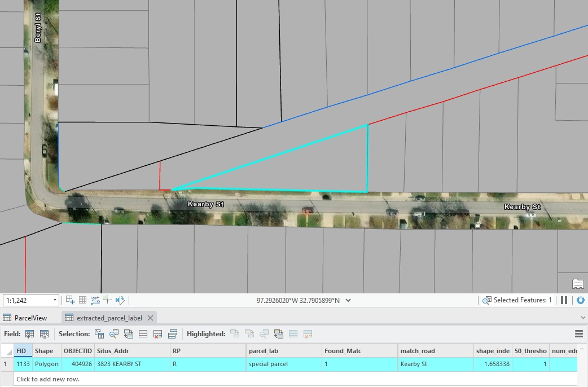Copy the selected rows
The image size is (588, 387).
click(x=173, y=334)
